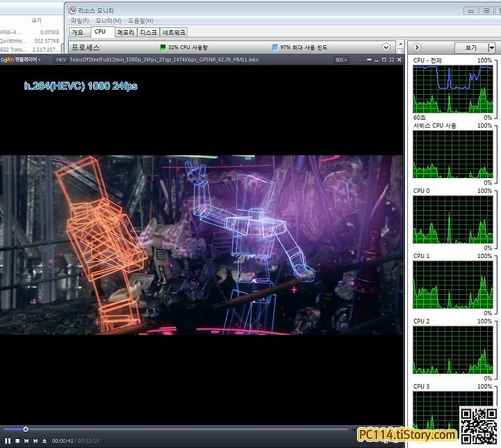Image resolution: width=501 pixels, height=448 pixels.
Task: Switch to the 네트워크 tab
Action: [173, 32]
